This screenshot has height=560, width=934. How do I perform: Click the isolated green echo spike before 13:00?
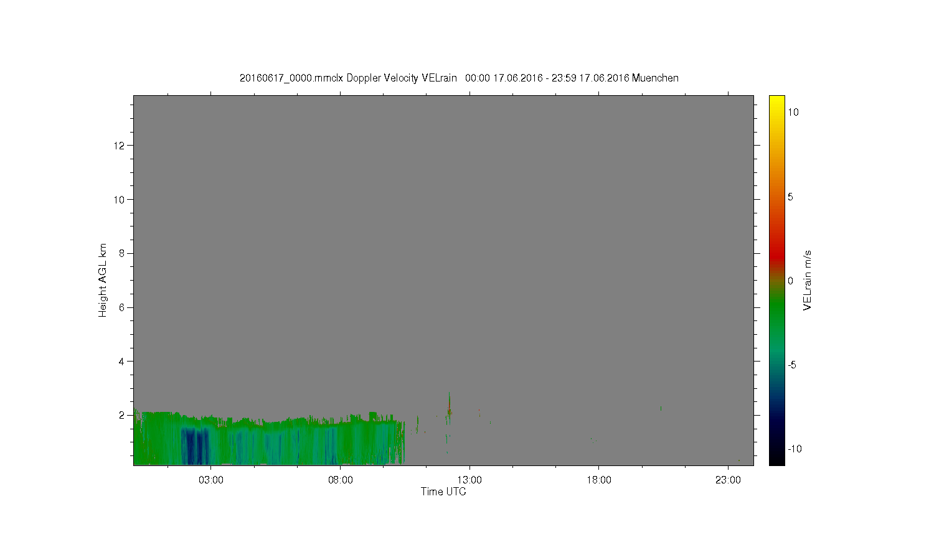pos(449,406)
